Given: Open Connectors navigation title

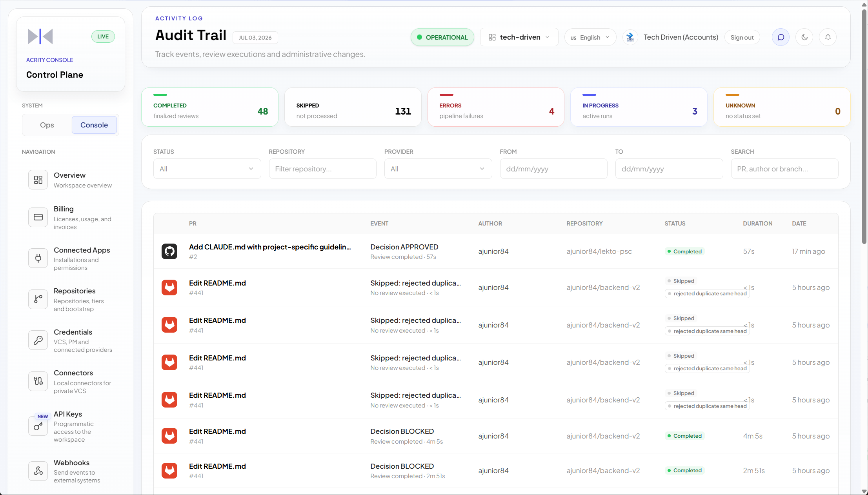Looking at the screenshot, I should [x=73, y=373].
